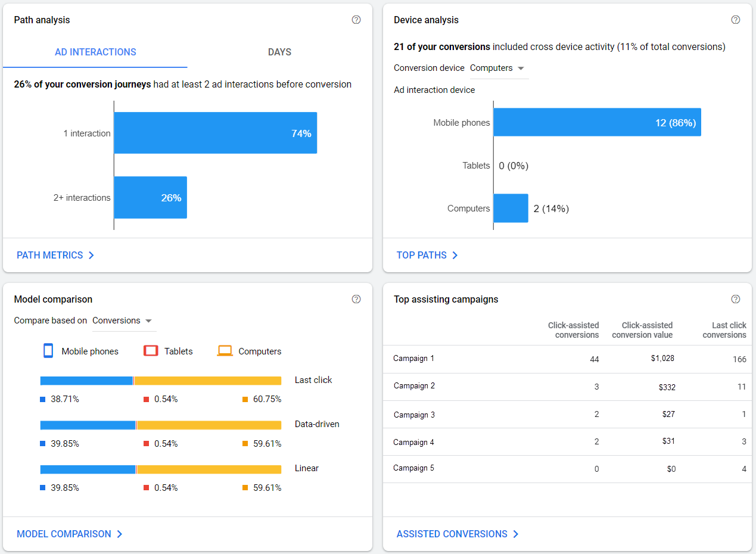Open the TOP PATHS link
This screenshot has height=554, width=756.
tap(422, 255)
